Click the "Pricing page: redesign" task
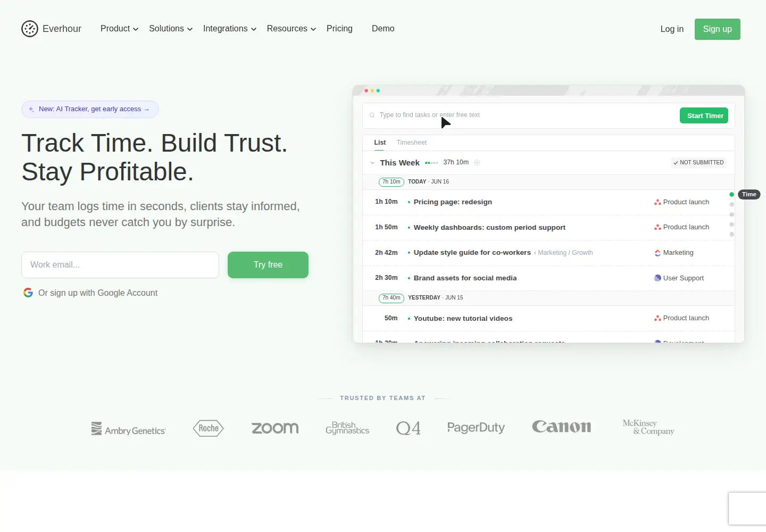This screenshot has width=766, height=532. tap(453, 202)
